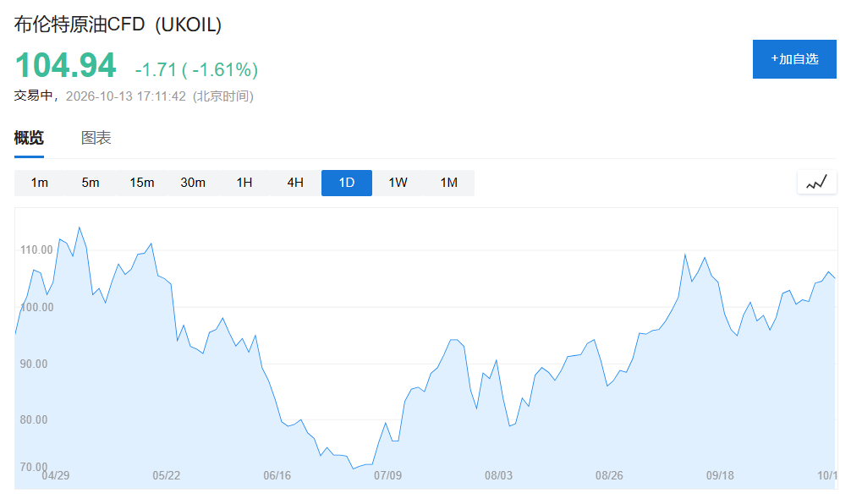Select the 1m timeframe
Viewport: 851px width, 504px height.
(x=40, y=183)
